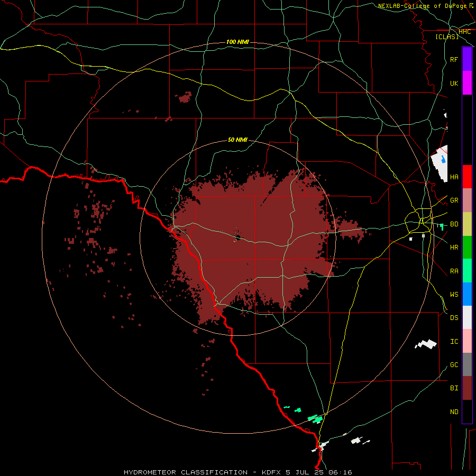Viewport: 476px width, 476px height.
Task: Click the "RF" legend label text
Action: 454,59
